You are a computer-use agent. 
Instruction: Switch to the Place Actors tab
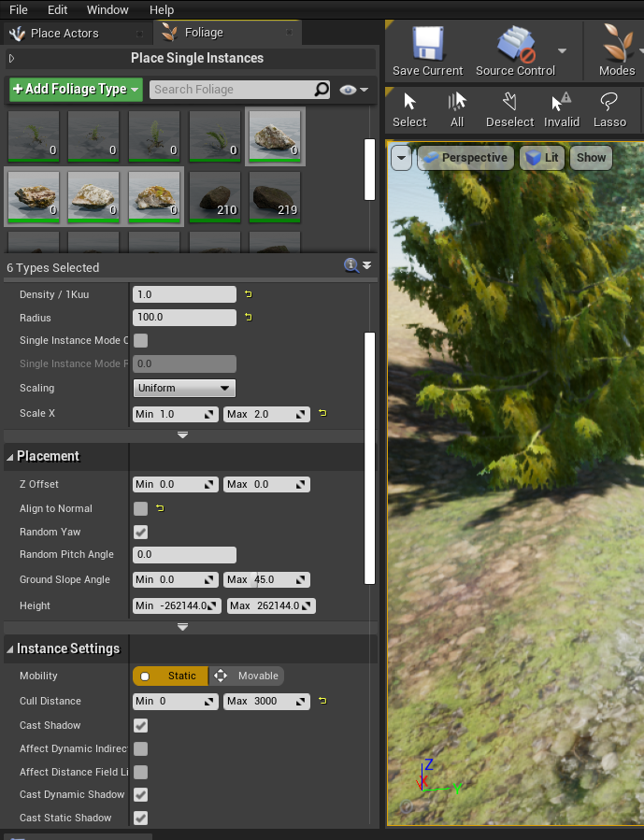click(77, 34)
